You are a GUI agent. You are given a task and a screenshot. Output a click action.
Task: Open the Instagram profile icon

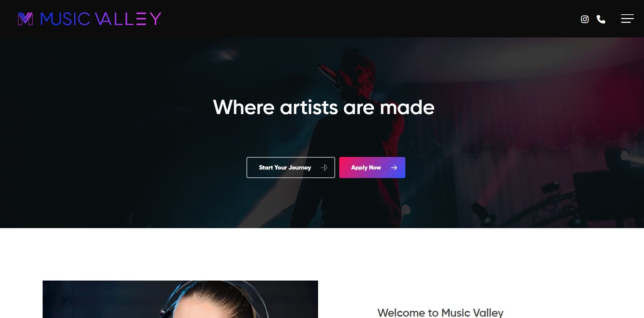click(585, 19)
